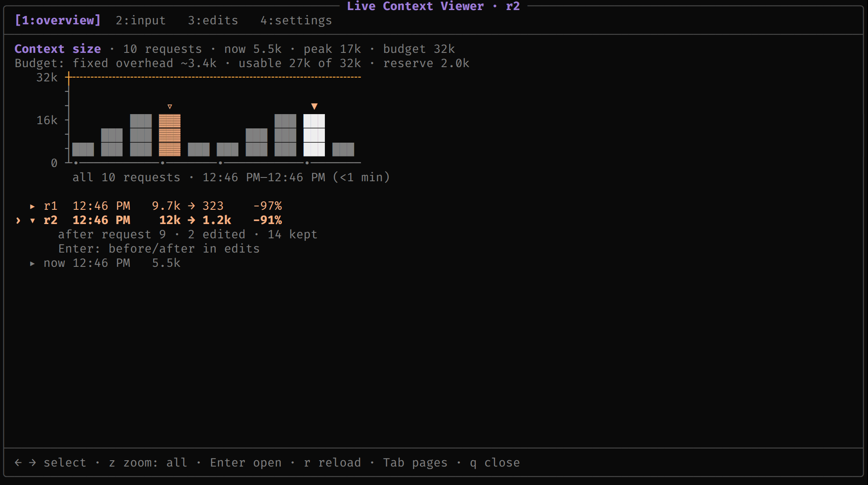Image resolution: width=868 pixels, height=485 pixels.
Task: Click the filled orange r2 marker triangle
Action: tap(314, 107)
